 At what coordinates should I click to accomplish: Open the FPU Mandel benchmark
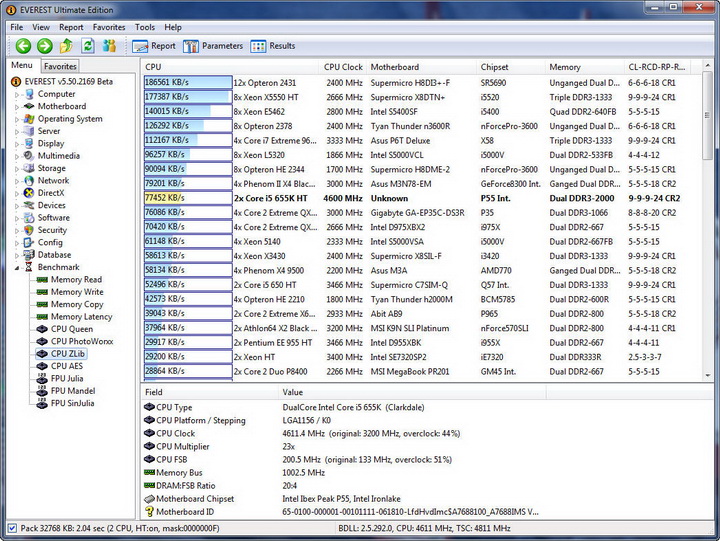[x=73, y=391]
